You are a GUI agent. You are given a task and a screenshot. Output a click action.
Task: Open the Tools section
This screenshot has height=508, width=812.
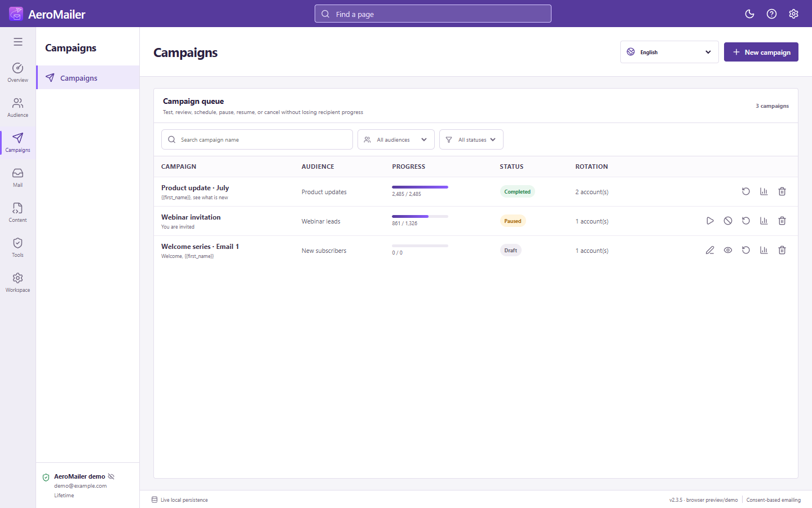point(18,248)
